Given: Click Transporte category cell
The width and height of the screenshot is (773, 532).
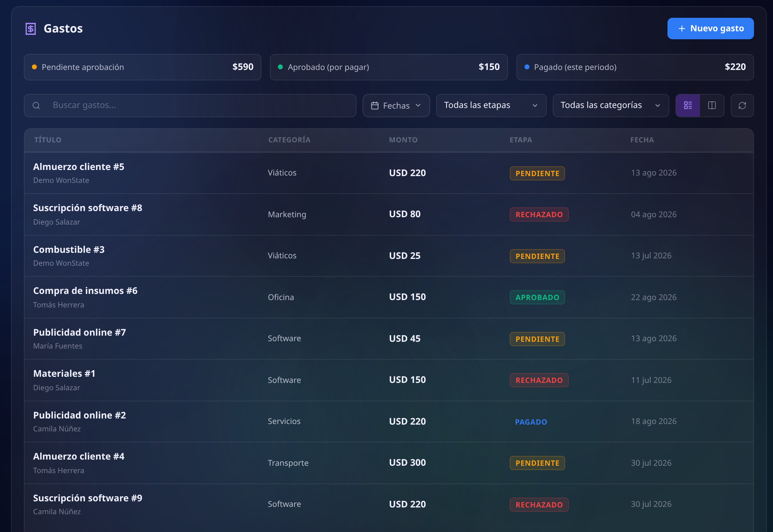Looking at the screenshot, I should [x=288, y=463].
